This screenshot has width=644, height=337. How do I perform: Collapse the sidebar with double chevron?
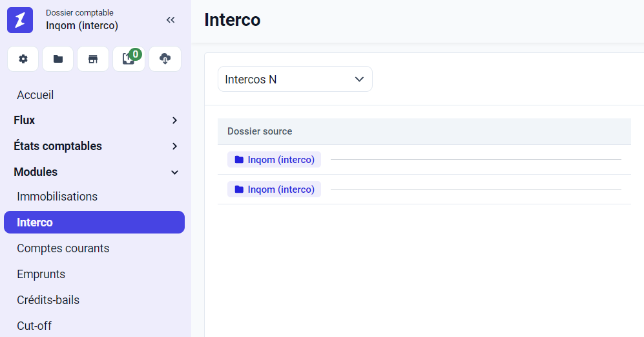point(171,20)
